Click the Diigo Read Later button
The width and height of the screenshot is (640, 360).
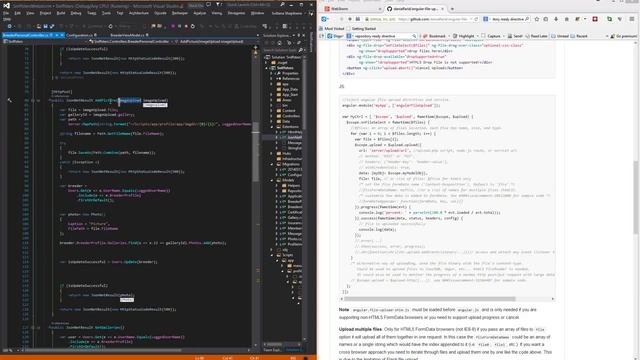[536, 36]
